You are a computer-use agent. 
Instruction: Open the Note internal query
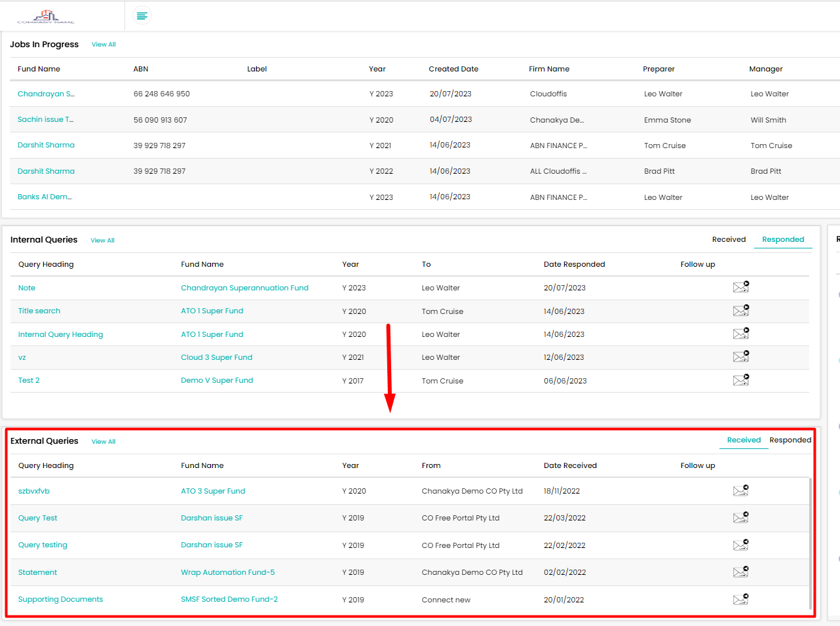[x=27, y=288]
